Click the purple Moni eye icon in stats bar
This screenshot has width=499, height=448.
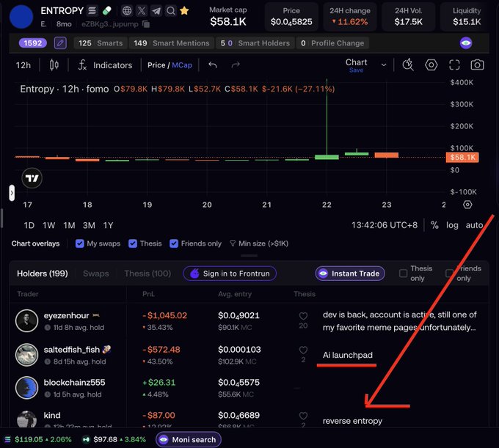(466, 43)
